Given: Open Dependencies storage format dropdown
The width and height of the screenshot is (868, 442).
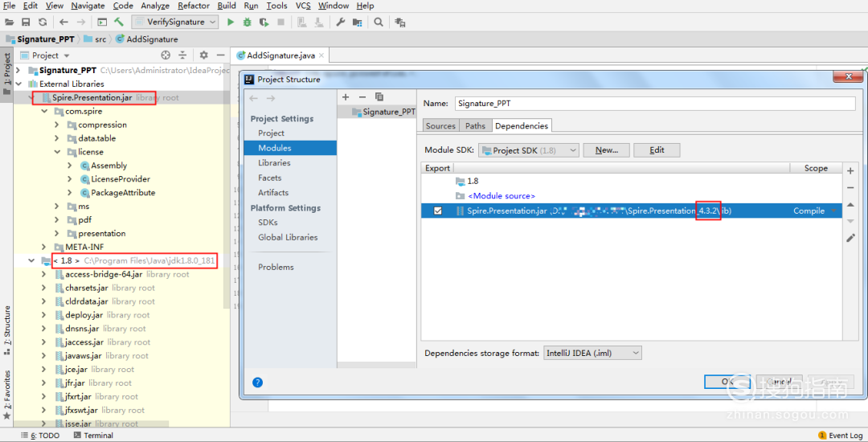Looking at the screenshot, I should 592,353.
